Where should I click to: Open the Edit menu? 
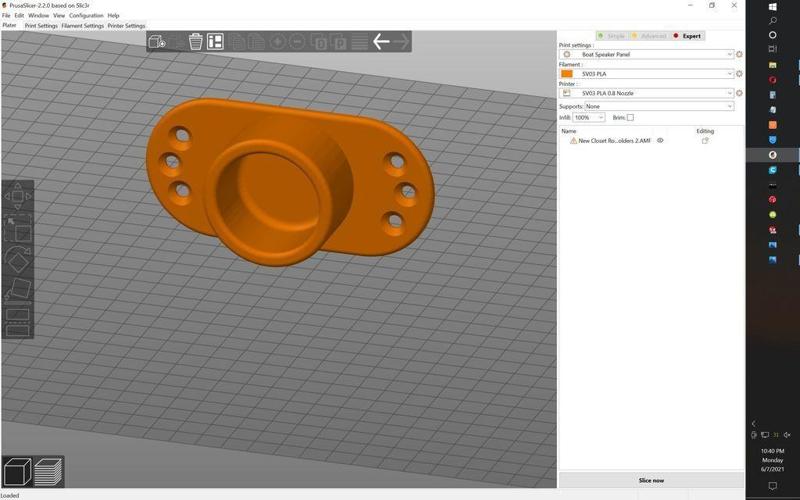tap(19, 16)
